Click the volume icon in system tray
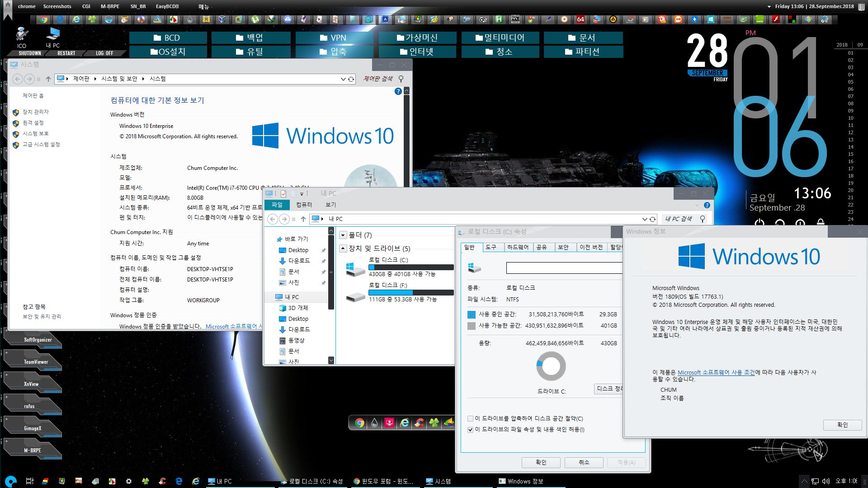 coord(826,481)
